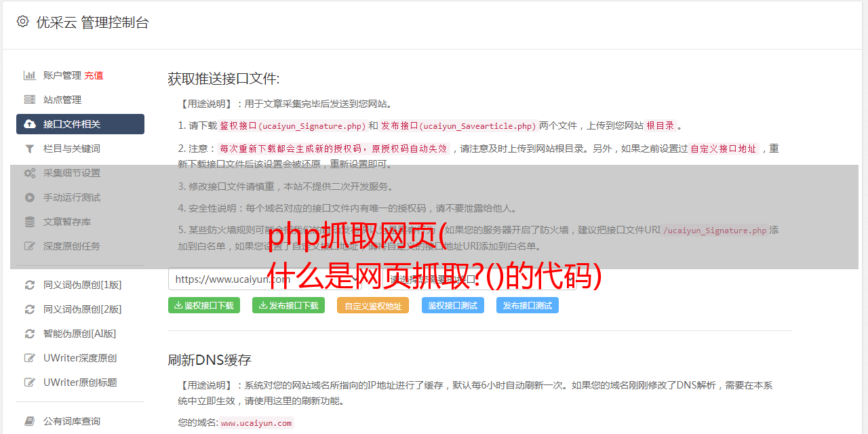Click the orange 自定义鉴权地址 button
This screenshot has height=434, width=868.
click(373, 305)
